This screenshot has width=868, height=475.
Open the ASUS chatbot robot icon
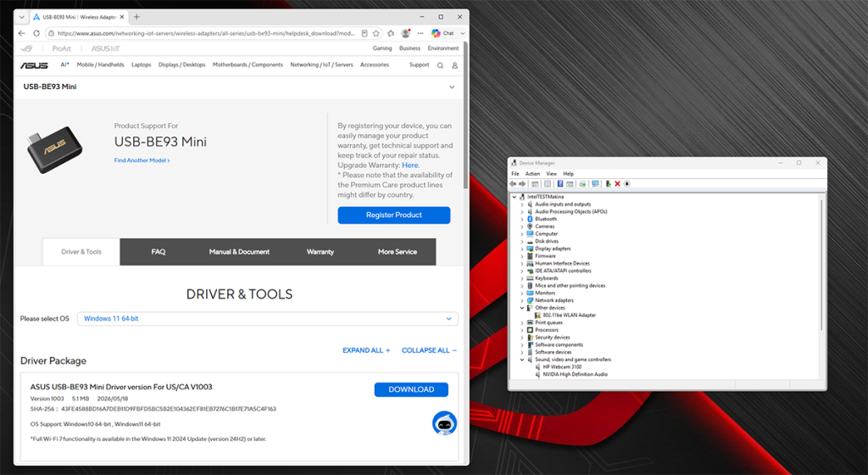(444, 423)
